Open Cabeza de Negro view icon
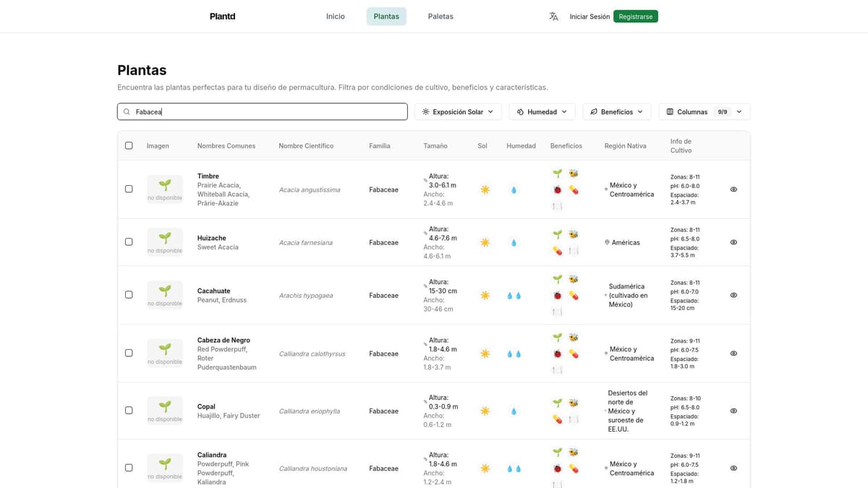The width and height of the screenshot is (868, 488). (733, 354)
